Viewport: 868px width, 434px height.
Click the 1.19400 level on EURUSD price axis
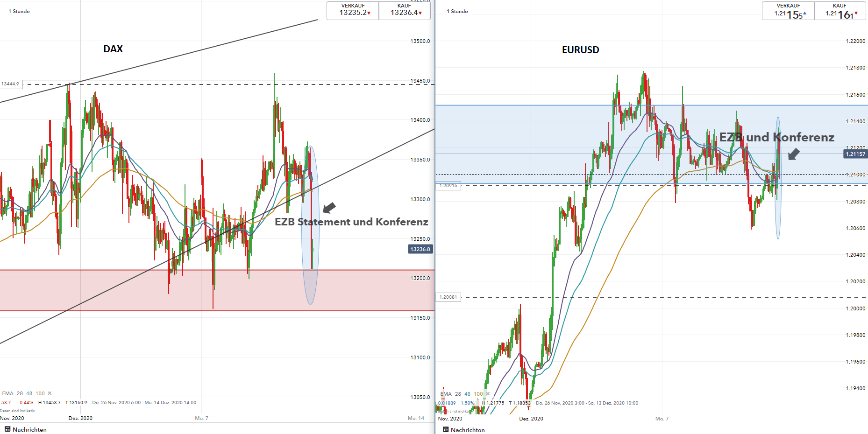click(855, 388)
